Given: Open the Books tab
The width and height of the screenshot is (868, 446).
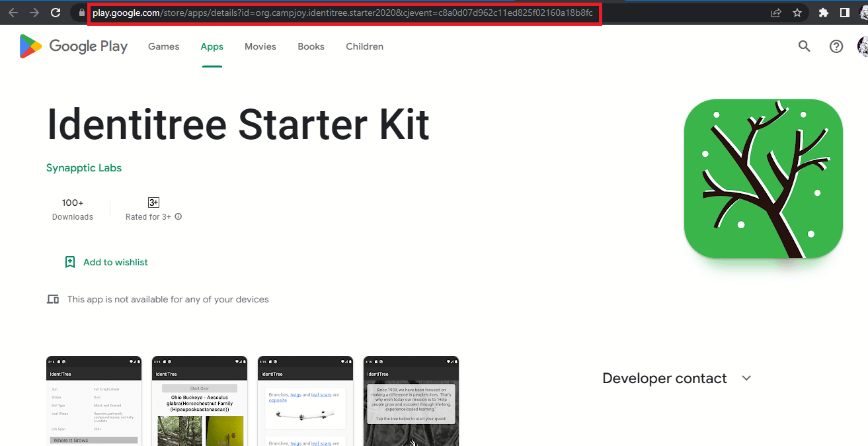Looking at the screenshot, I should (311, 46).
